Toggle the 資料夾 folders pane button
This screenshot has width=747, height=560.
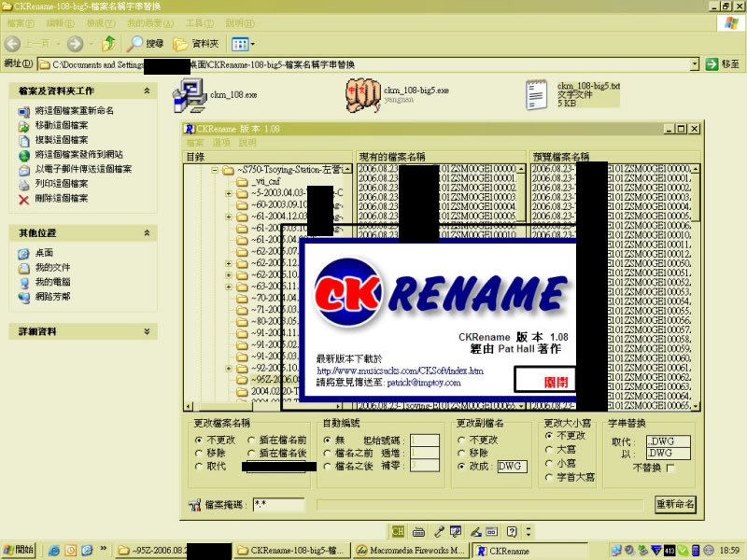(x=195, y=44)
